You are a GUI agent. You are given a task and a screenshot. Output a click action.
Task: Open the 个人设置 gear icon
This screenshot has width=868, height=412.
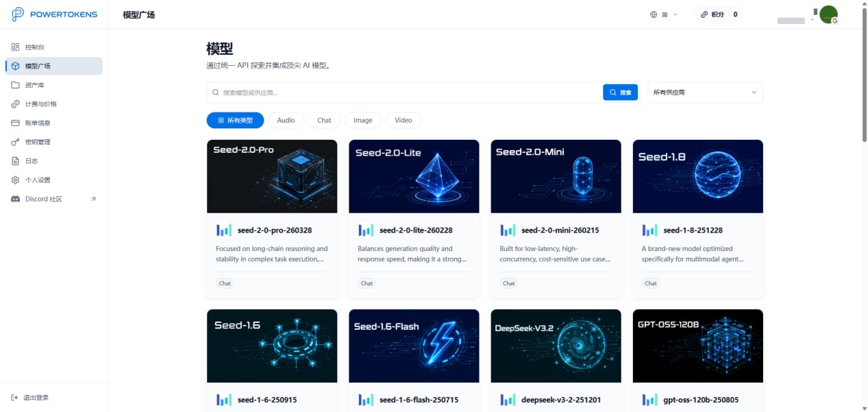15,180
